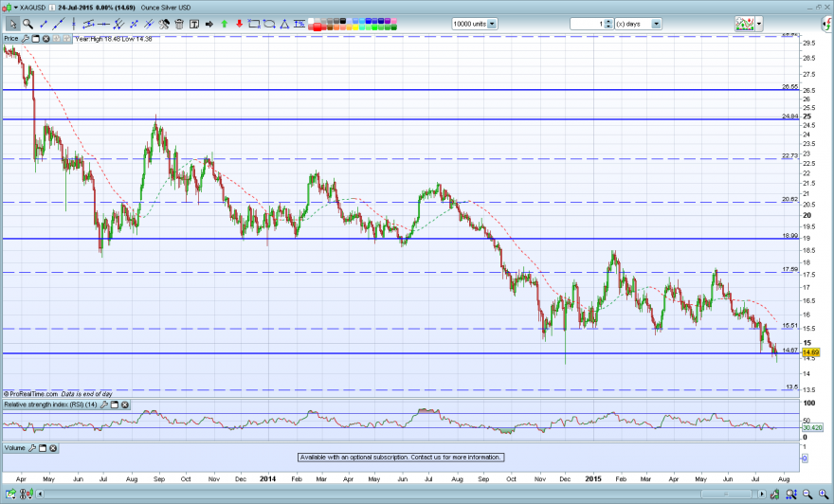Image resolution: width=834 pixels, height=504 pixels.
Task: Pick the green up arrow marker
Action: (x=225, y=24)
